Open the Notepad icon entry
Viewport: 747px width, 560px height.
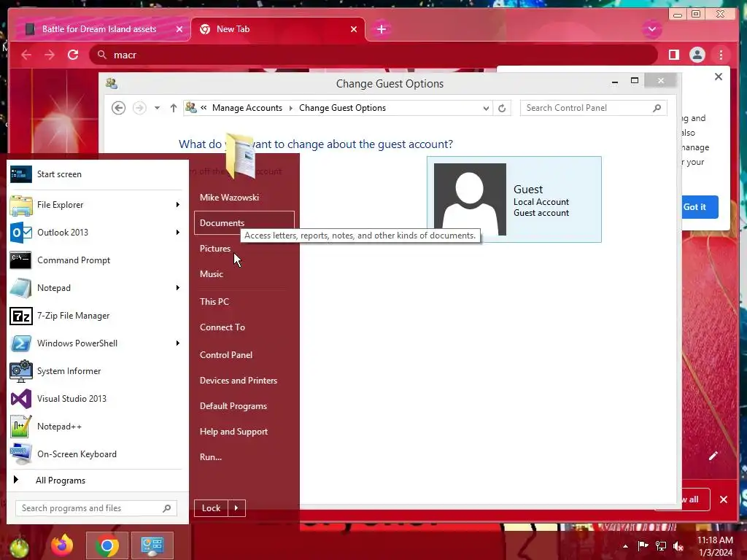[x=21, y=288]
